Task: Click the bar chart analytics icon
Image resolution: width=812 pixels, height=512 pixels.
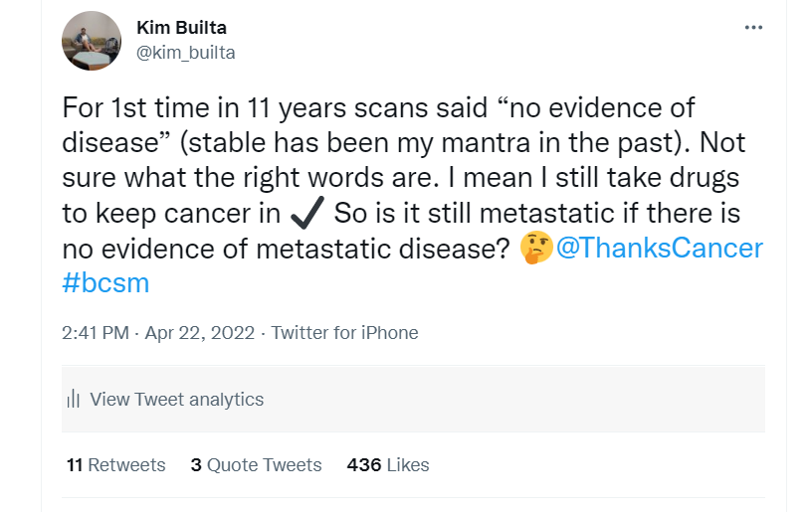Action: 73,400
